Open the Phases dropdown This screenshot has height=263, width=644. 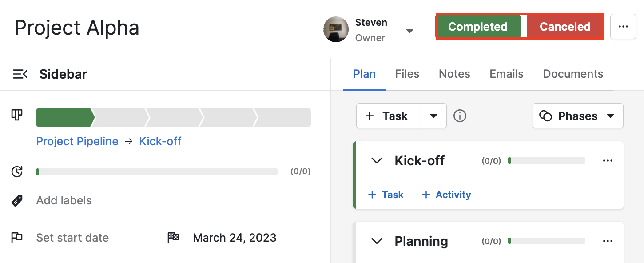(x=577, y=116)
